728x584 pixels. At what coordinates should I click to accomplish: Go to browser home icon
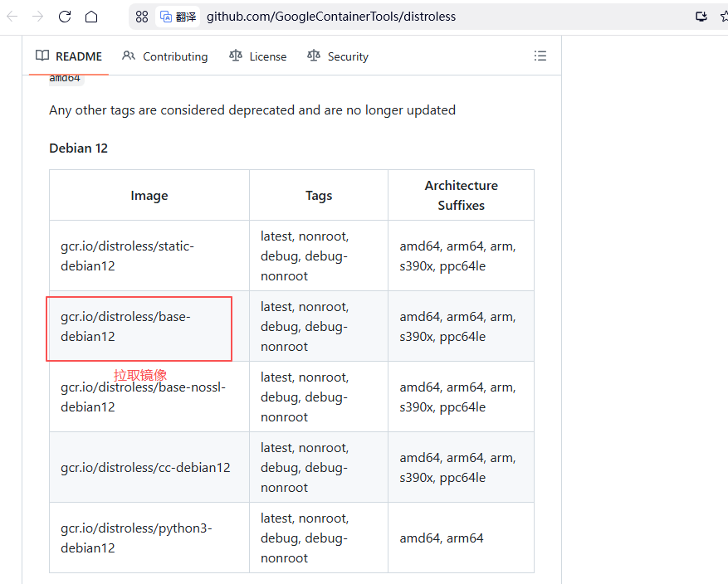pos(91,17)
